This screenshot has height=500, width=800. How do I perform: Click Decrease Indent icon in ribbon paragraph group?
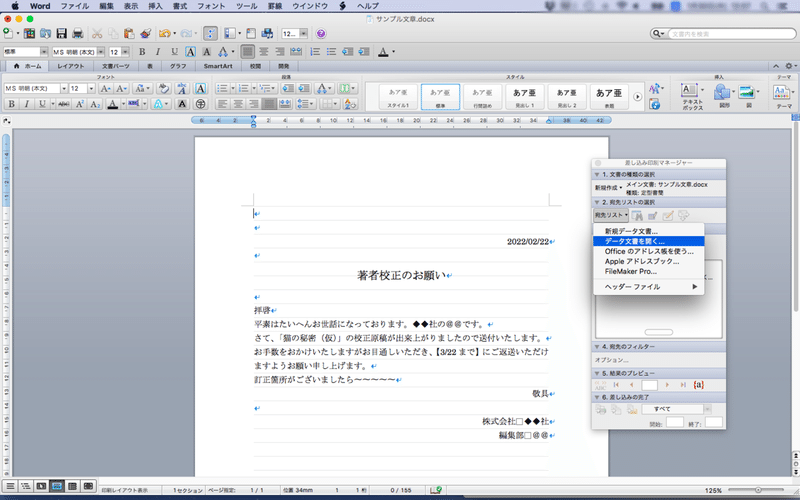coord(288,88)
